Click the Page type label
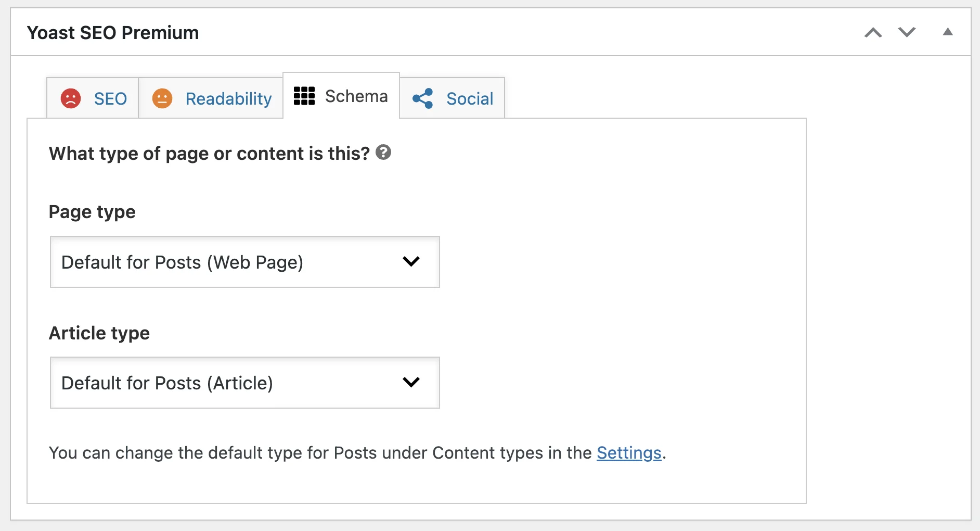Image resolution: width=980 pixels, height=531 pixels. pyautogui.click(x=92, y=212)
